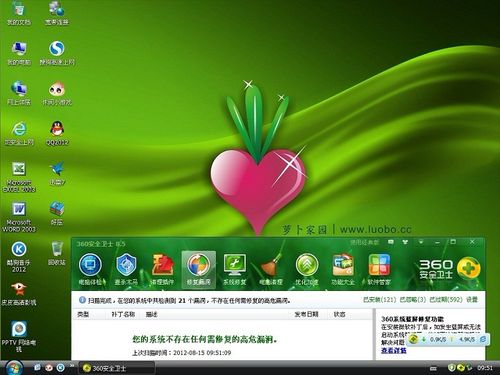Show the 已安装(121) installed patches list
The height and width of the screenshot is (375, 500).
(x=379, y=300)
